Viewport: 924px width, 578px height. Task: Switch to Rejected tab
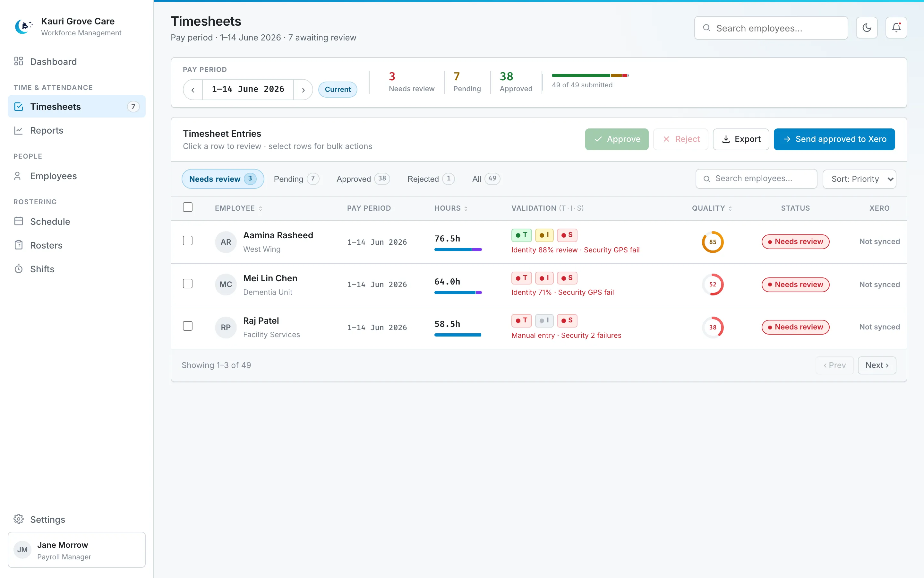(431, 179)
